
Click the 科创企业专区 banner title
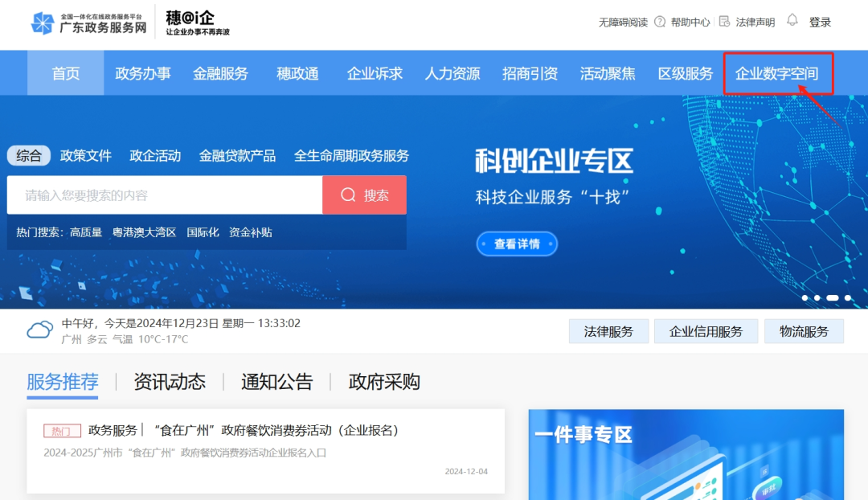[x=554, y=161]
